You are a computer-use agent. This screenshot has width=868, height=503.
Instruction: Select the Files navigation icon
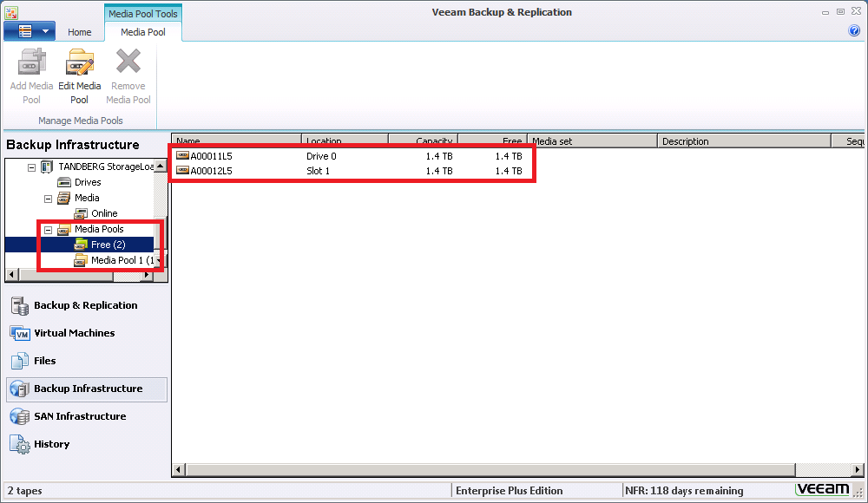(x=20, y=361)
